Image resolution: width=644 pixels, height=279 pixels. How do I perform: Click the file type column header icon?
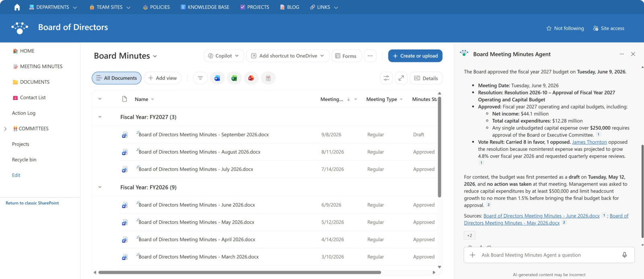[125, 99]
